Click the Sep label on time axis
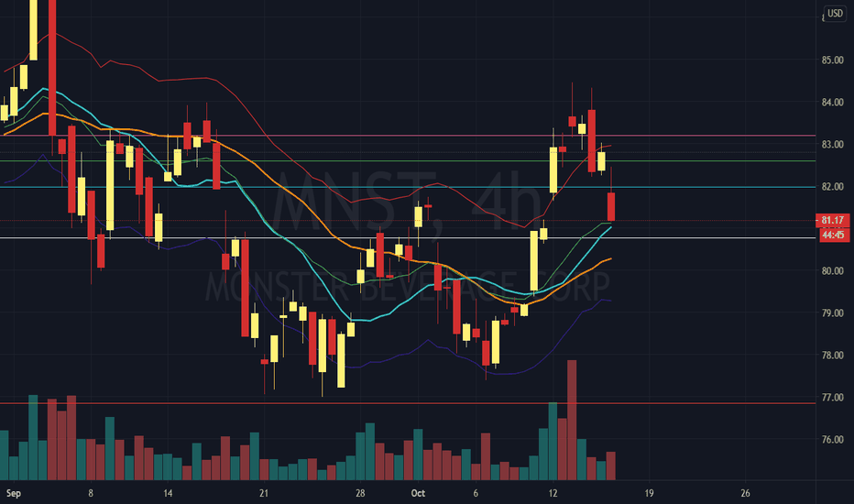This screenshot has width=854, height=504. tap(13, 493)
